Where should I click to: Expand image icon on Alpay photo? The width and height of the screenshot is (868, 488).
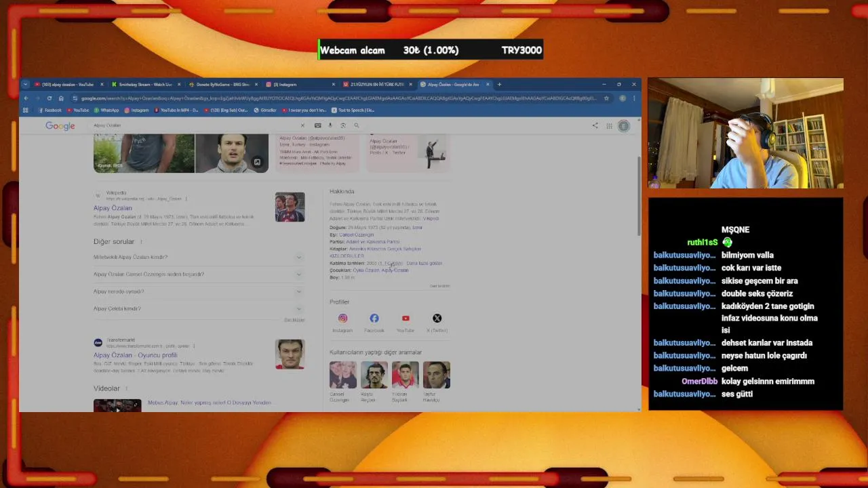[257, 162]
